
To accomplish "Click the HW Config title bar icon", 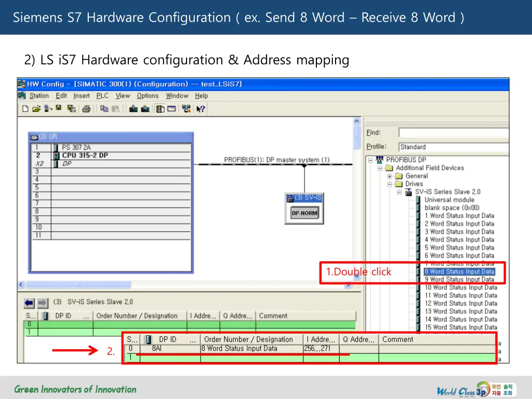I will pyautogui.click(x=21, y=84).
